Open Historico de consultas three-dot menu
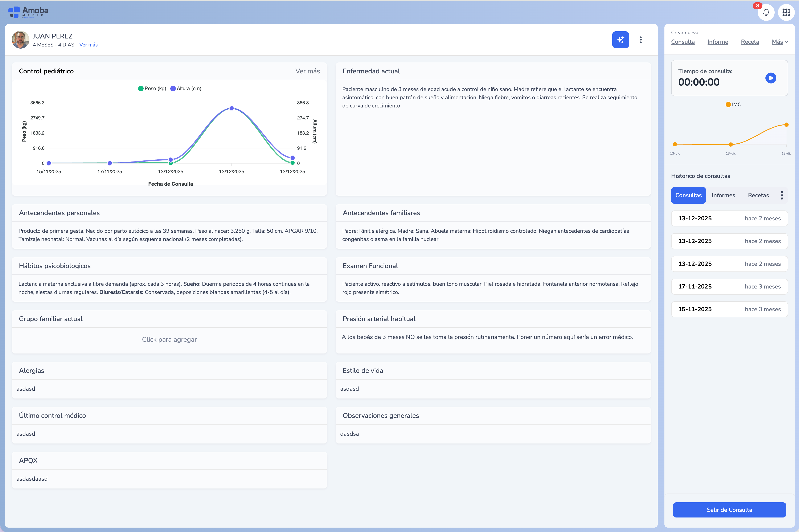Image resolution: width=799 pixels, height=532 pixels. 782,195
